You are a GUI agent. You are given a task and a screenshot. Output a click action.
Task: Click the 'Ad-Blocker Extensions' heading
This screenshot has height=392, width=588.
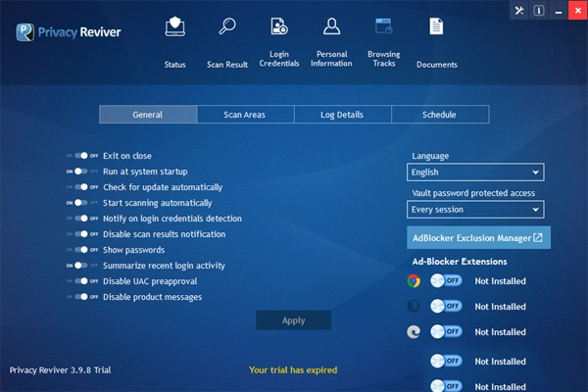point(460,262)
